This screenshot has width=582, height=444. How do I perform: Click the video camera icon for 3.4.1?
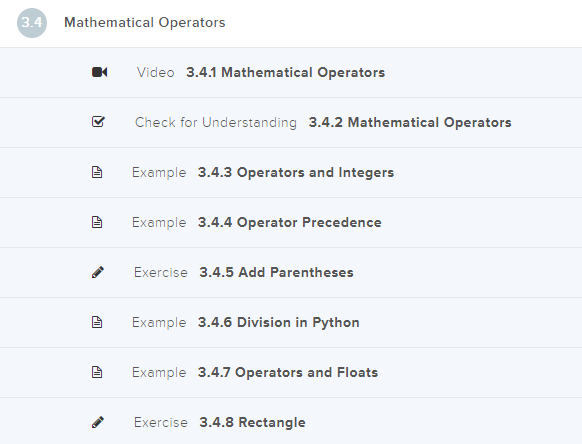99,72
